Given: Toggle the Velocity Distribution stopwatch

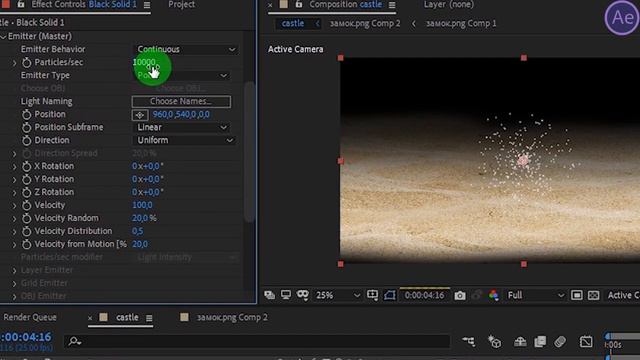Looking at the screenshot, I should [x=27, y=231].
